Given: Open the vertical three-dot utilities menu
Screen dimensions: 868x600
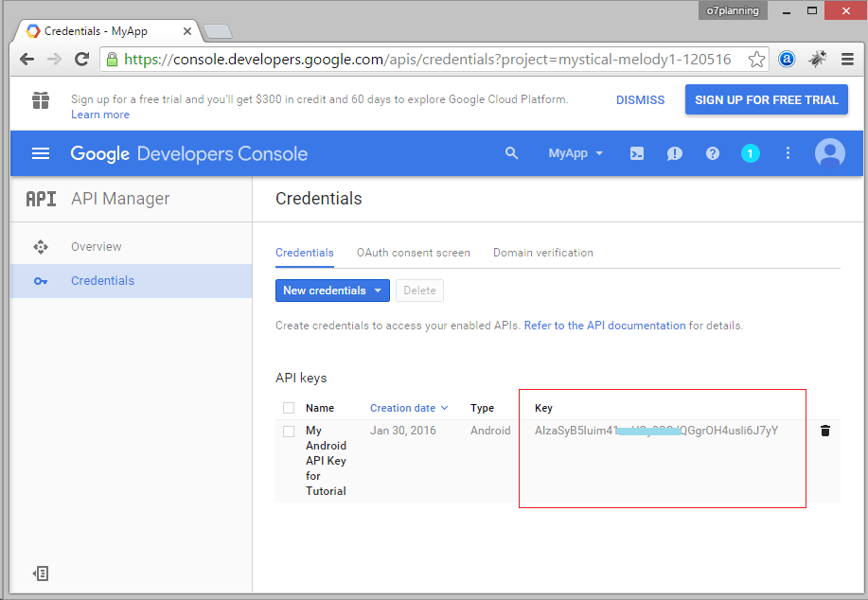Looking at the screenshot, I should point(788,153).
